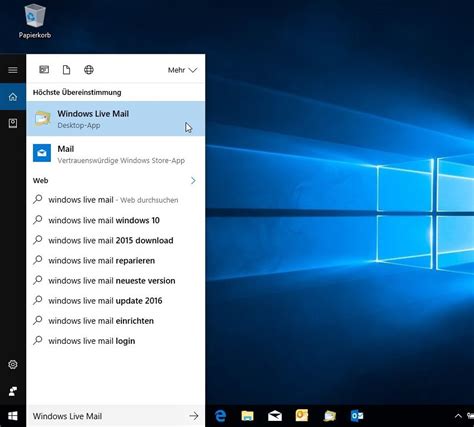This screenshot has height=427, width=474.
Task: Click magnifier icon beside 'windows live mail login'
Action: 38,340
